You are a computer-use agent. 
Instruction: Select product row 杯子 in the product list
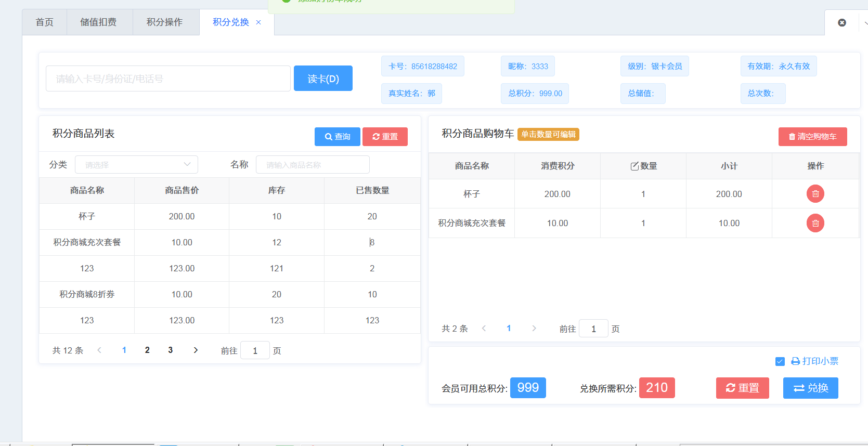[x=229, y=216]
